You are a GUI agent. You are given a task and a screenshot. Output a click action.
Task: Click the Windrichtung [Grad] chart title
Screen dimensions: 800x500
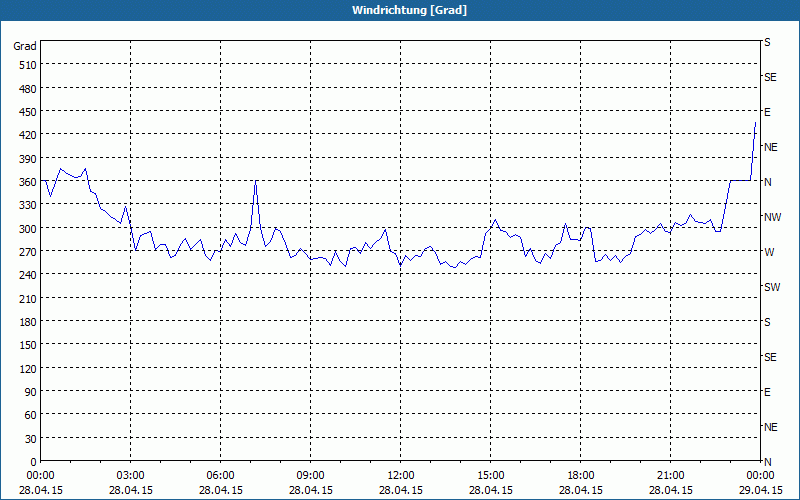point(409,10)
